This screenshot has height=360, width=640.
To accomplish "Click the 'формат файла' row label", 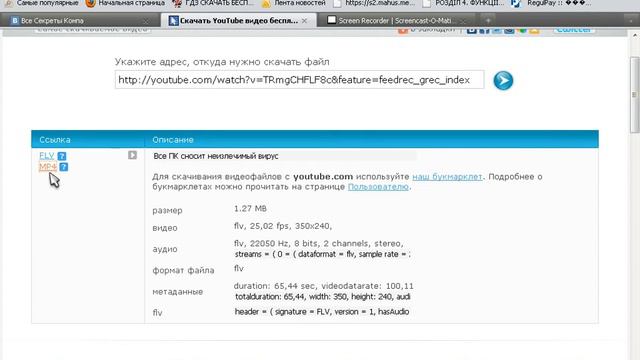I will [x=183, y=270].
